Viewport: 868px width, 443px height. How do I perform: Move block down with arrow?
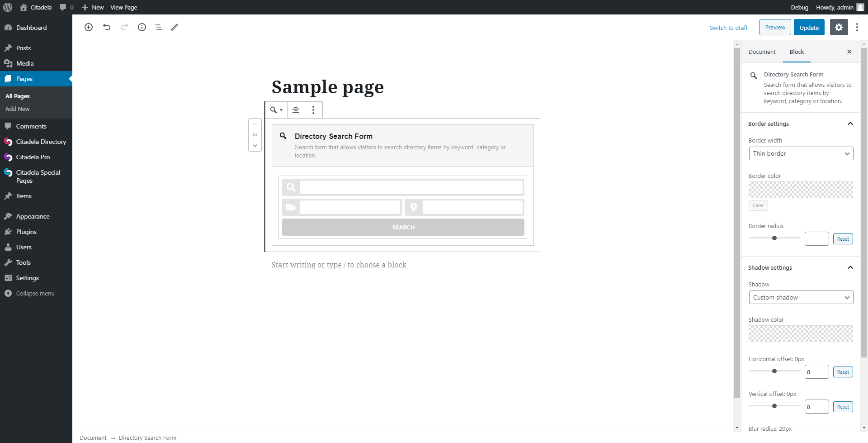point(255,146)
